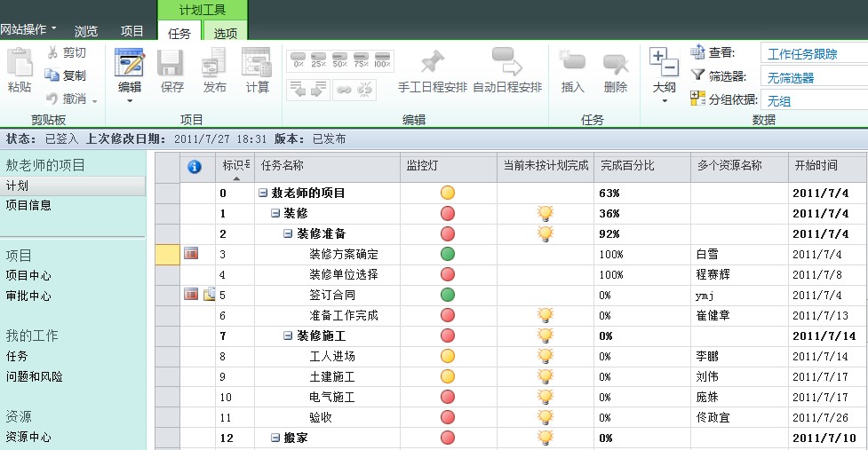Screen dimensions: 868x450
Task: Click the Paste (粘贴) icon
Action: tap(20, 65)
